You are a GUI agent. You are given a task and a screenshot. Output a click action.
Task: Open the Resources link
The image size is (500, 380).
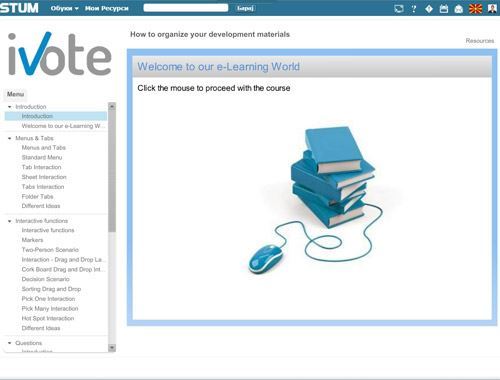[480, 41]
